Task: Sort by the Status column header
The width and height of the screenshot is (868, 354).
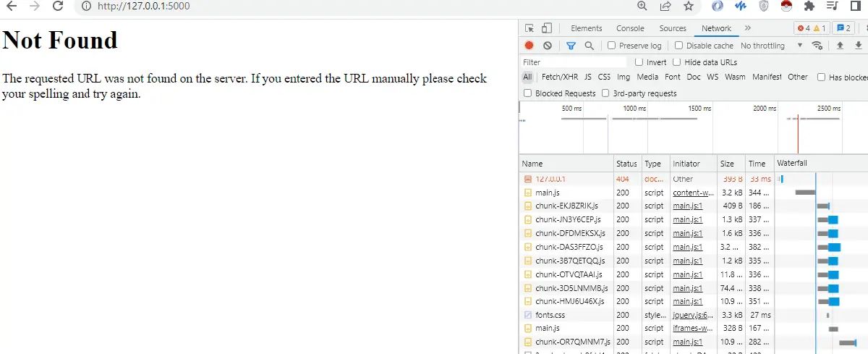Action: (627, 164)
